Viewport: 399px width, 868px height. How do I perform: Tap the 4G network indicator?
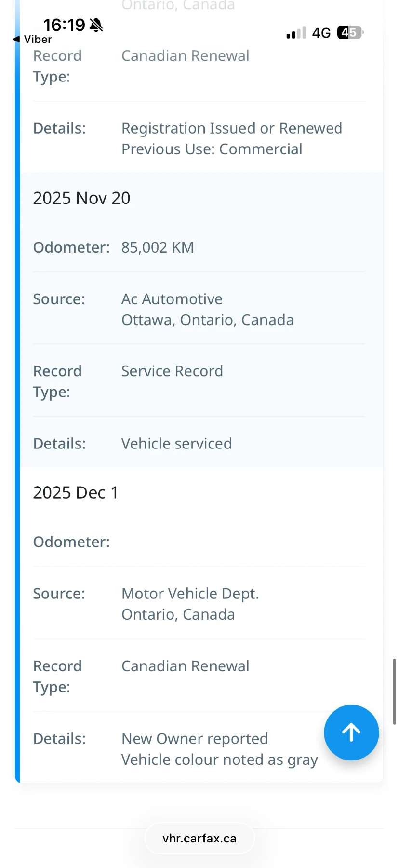[321, 33]
